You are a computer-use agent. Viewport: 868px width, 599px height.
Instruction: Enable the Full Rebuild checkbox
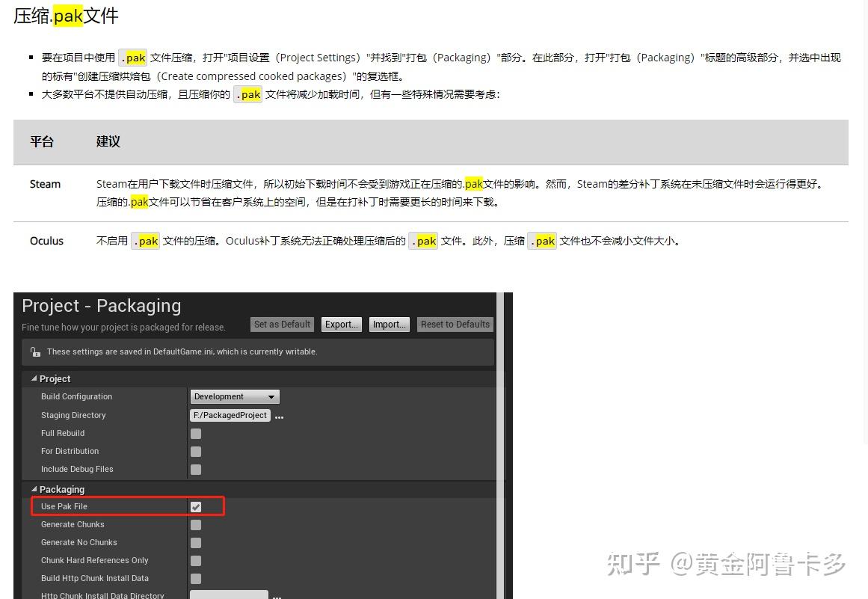coord(195,433)
